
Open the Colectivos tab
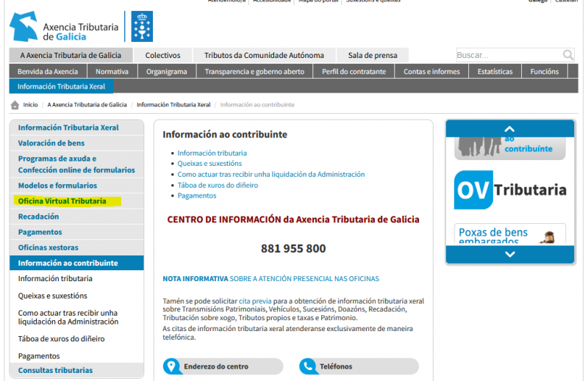[x=162, y=55]
